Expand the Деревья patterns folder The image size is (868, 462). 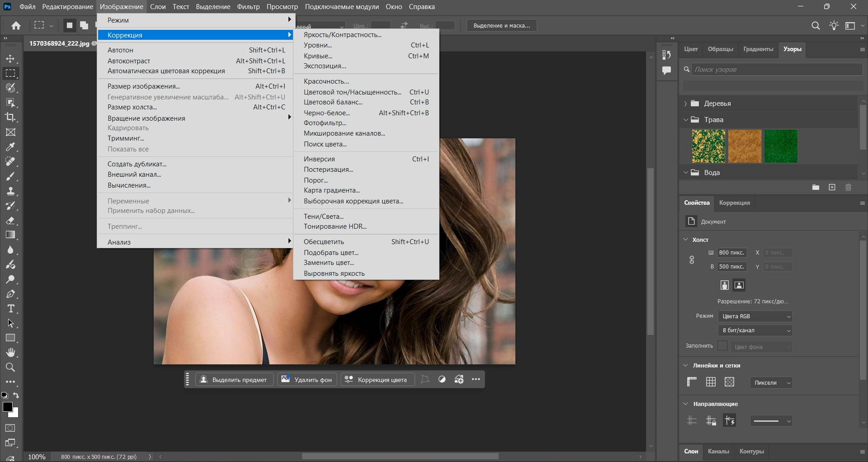(685, 104)
